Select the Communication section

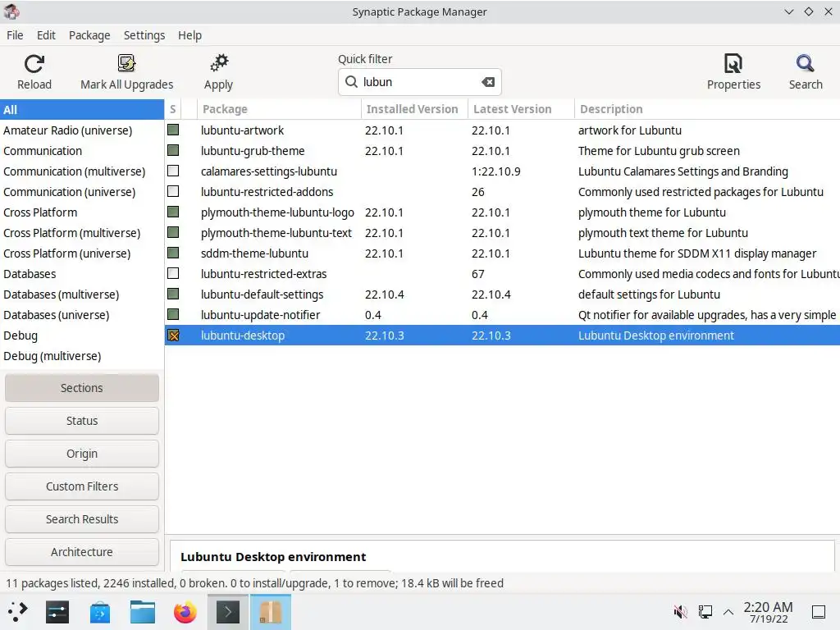pyautogui.click(x=82, y=151)
